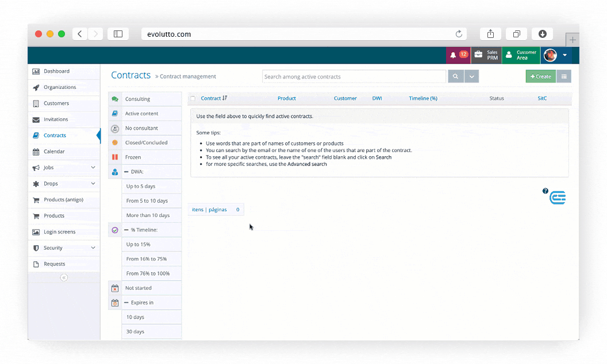Click the blue chat widget logo
Screen dimensions: 607x364
(558, 198)
